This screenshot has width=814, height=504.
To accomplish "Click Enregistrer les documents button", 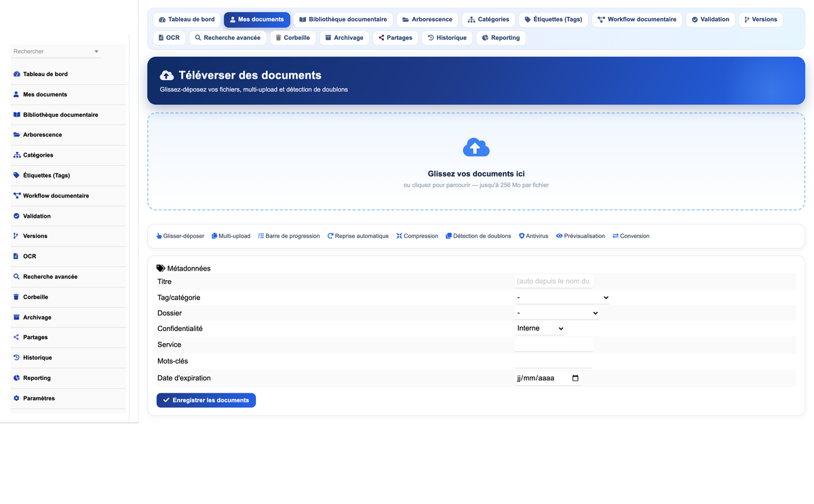I will click(x=206, y=400).
